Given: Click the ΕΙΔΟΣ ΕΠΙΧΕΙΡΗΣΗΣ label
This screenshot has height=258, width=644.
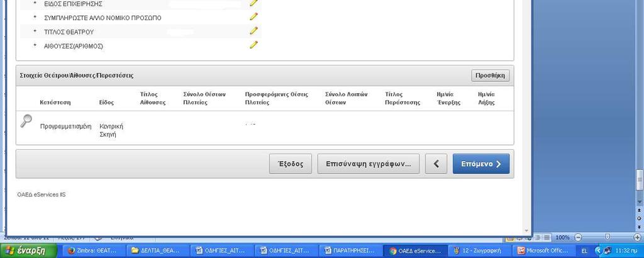Looking at the screenshot, I should 73,4.
